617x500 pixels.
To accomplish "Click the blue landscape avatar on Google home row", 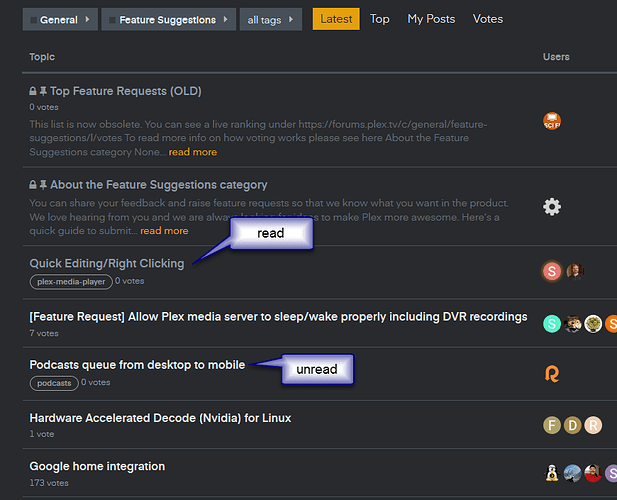I will (573, 473).
